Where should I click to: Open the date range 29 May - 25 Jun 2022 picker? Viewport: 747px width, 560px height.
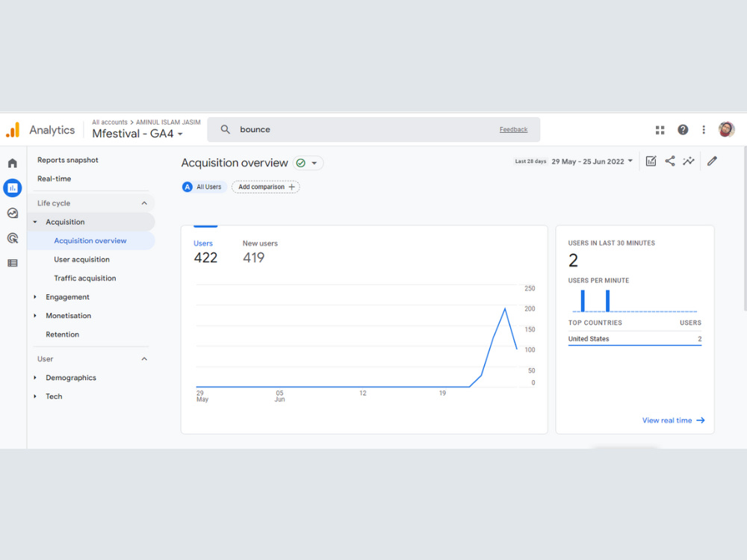592,161
